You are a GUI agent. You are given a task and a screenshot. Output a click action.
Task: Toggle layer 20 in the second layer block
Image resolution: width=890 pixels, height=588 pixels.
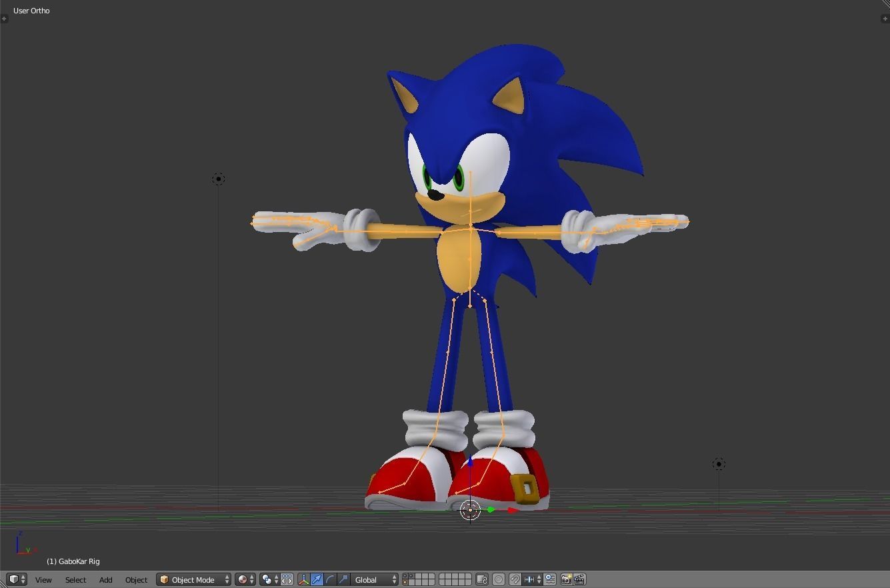click(469, 583)
